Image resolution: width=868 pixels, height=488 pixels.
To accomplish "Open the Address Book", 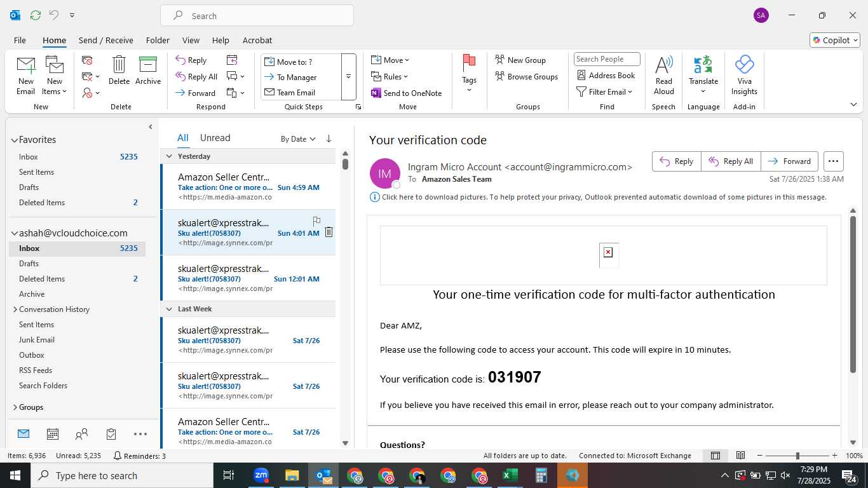I will 606,75.
